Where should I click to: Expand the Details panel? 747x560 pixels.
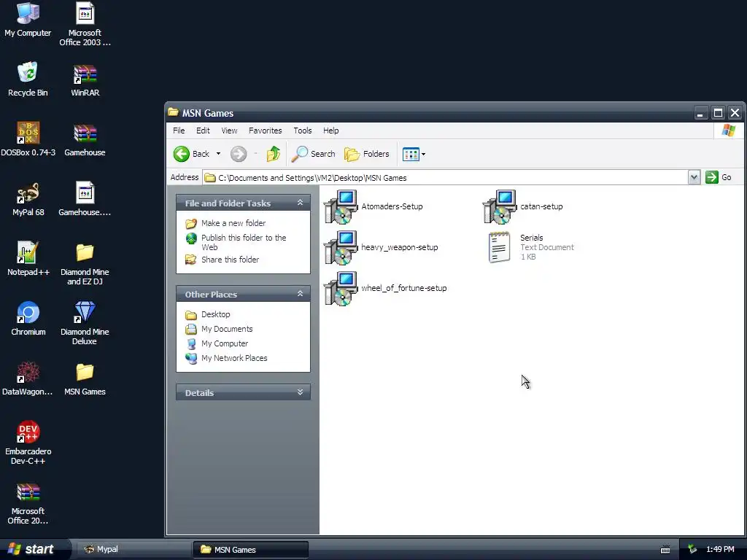tap(300, 392)
